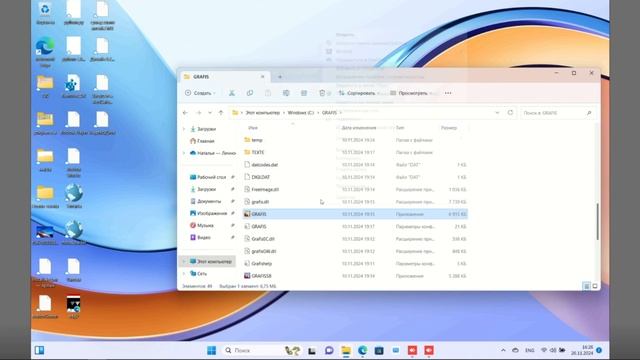The height and width of the screenshot is (360, 640).
Task: Open File Explorer from the taskbar
Action: click(x=346, y=350)
